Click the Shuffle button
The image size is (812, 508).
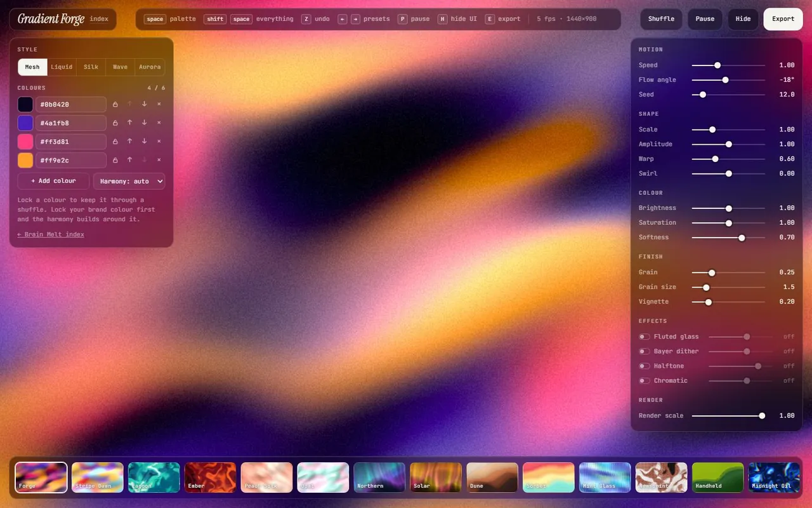pyautogui.click(x=661, y=19)
